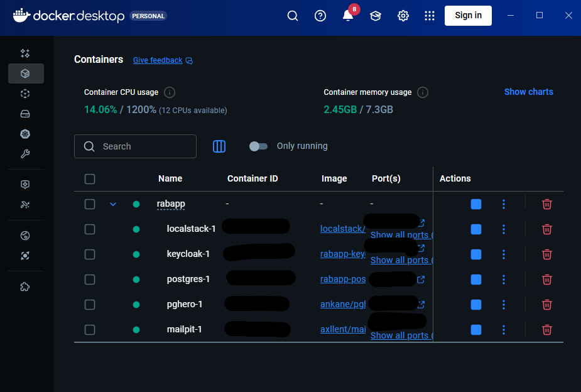Switch to Show charts view
The width and height of the screenshot is (581, 392).
click(528, 92)
